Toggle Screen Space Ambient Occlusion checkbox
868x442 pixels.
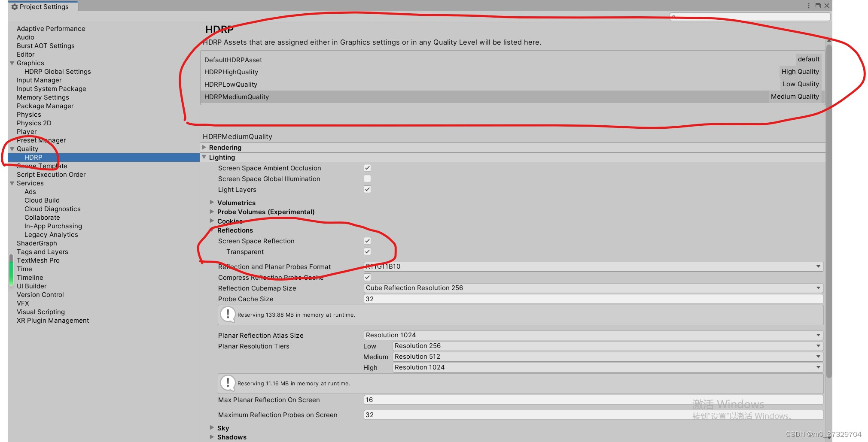(x=367, y=168)
